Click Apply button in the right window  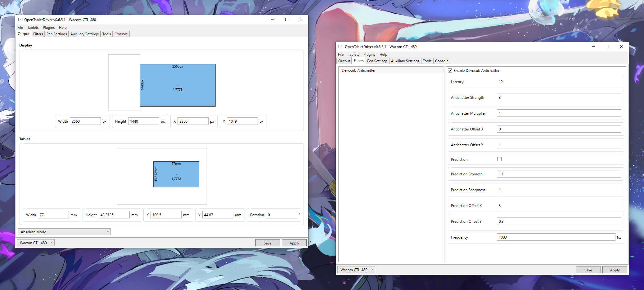coord(615,270)
